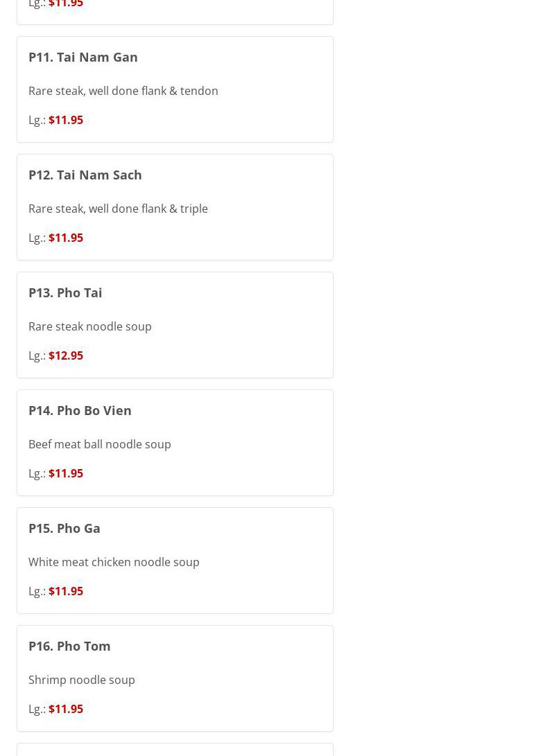
Task: Select the P16. Pho Tom heading
Action: point(69,646)
